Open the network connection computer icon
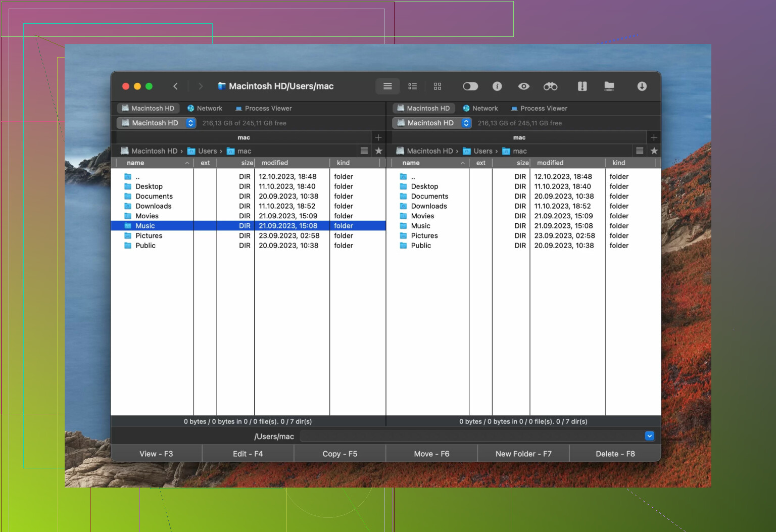 (609, 86)
